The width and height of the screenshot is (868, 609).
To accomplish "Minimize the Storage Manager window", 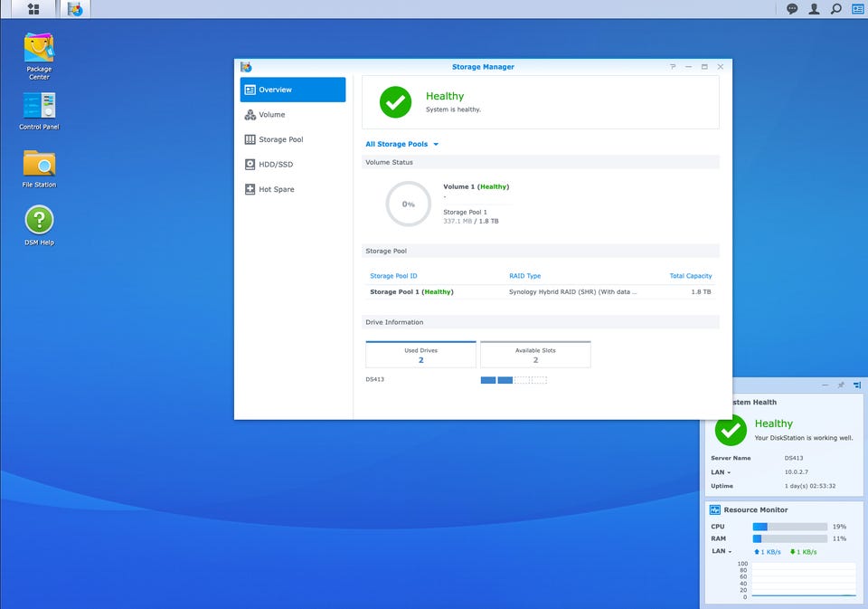I will coord(689,66).
